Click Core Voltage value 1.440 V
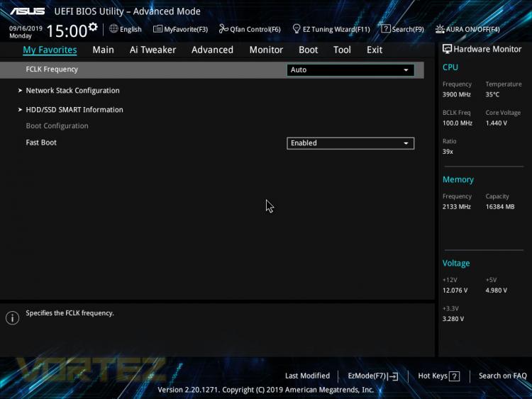532x399 pixels. pyautogui.click(x=496, y=123)
